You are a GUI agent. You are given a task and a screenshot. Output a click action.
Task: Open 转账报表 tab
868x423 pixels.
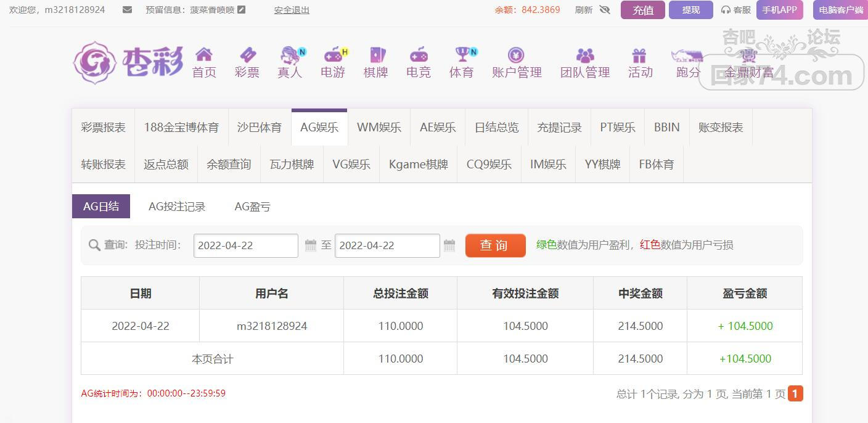(x=104, y=165)
